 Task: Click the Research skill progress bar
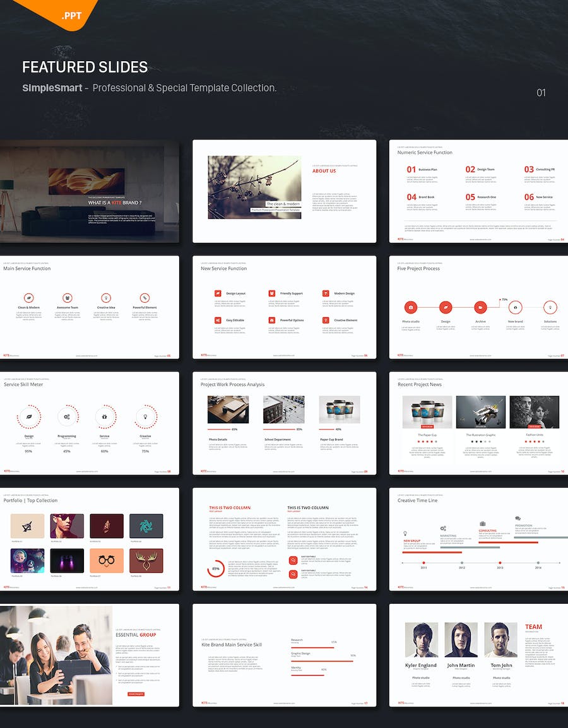pos(312,647)
